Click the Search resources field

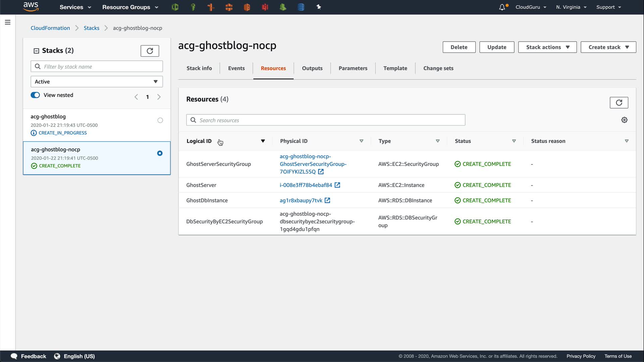(x=325, y=120)
